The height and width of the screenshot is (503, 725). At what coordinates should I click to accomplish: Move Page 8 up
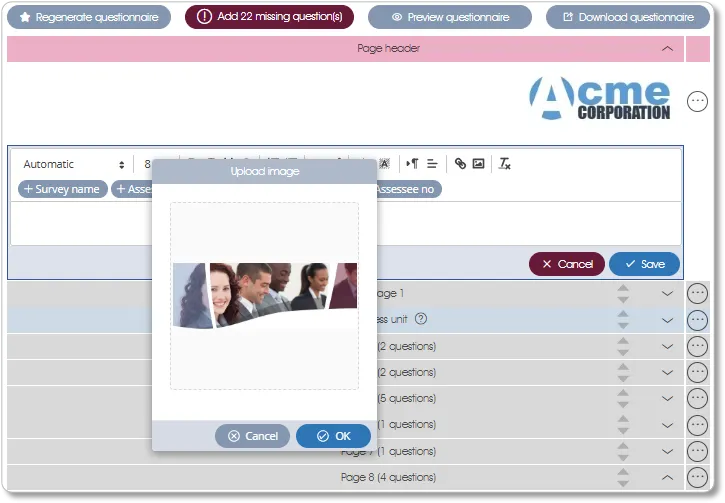click(623, 472)
